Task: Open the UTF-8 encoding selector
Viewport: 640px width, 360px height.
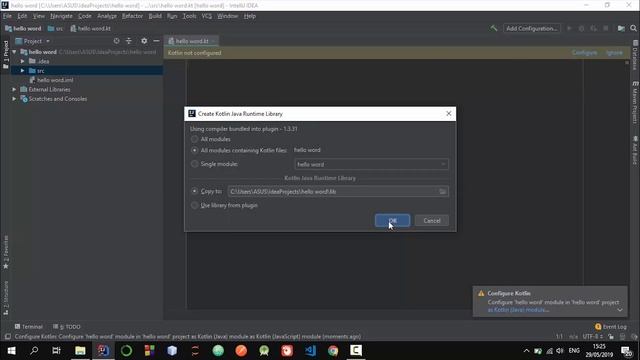Action: pos(593,337)
